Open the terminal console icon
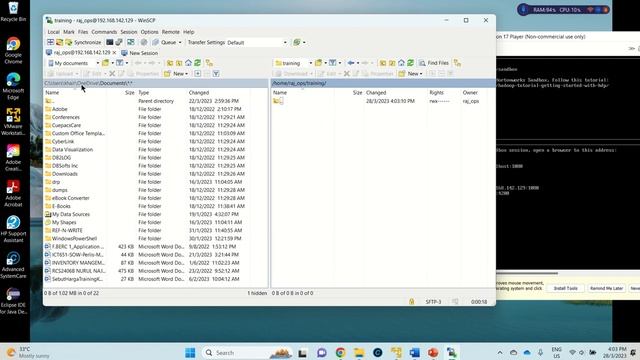The height and width of the screenshot is (360, 640). (109, 42)
